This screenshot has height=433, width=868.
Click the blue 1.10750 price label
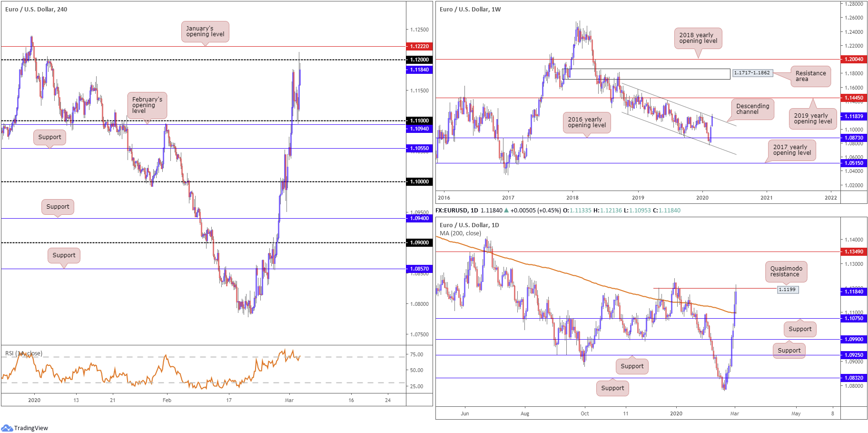[x=854, y=318]
